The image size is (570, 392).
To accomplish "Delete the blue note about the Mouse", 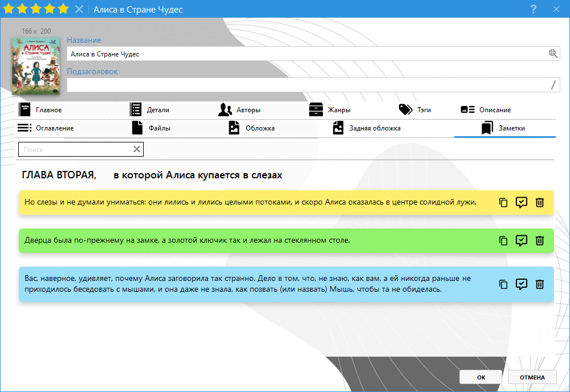I will click(540, 284).
